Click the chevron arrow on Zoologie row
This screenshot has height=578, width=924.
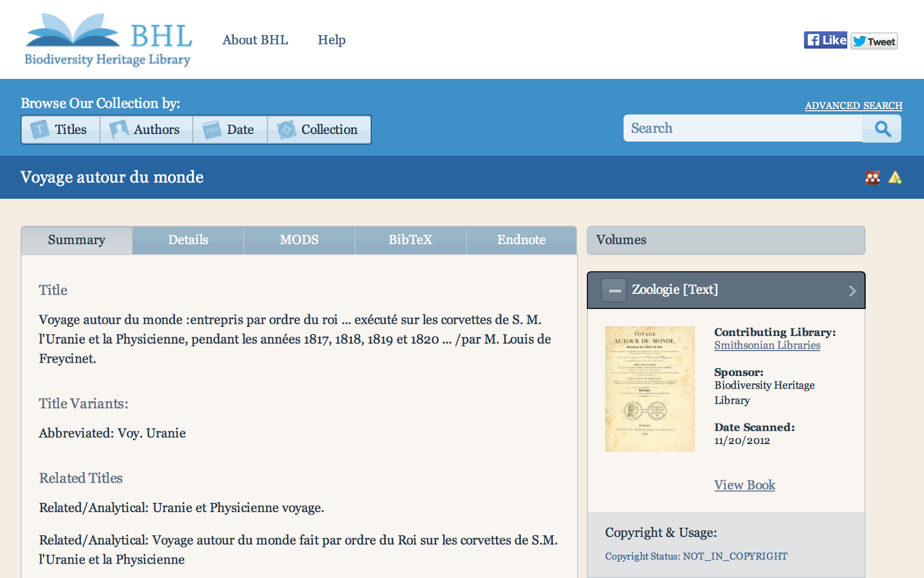pos(852,290)
